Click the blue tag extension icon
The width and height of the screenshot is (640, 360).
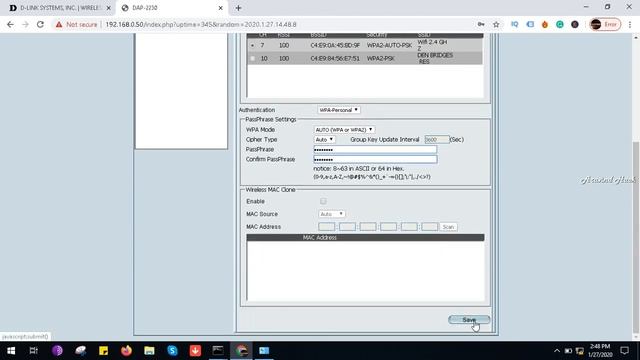click(530, 24)
